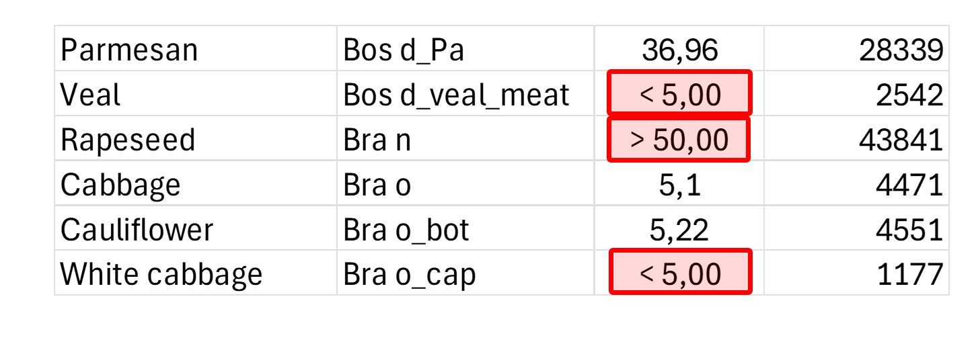The height and width of the screenshot is (352, 980).
Task: Select the Bos d_Pa code cell
Action: [x=464, y=50]
